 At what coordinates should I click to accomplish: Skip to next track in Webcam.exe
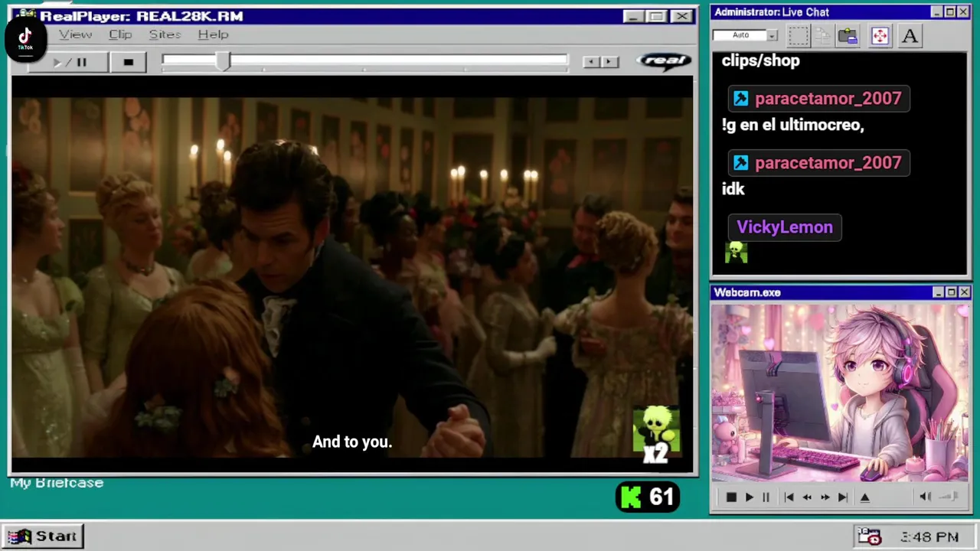coord(842,497)
